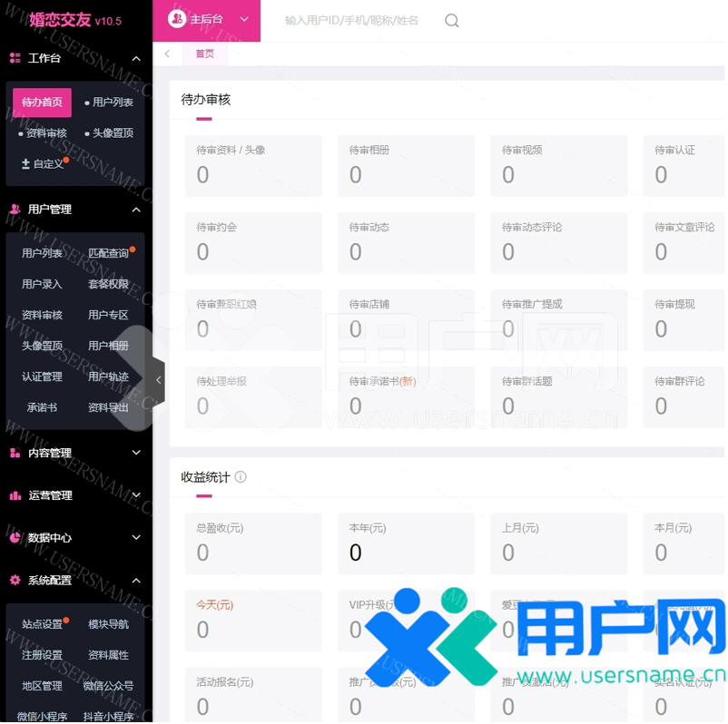Open 资料导出 menu item

coord(108,407)
